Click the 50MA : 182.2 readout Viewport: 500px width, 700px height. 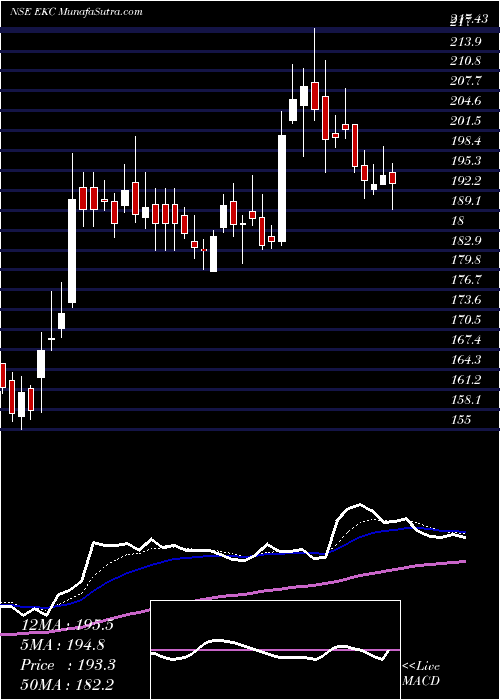[67, 685]
